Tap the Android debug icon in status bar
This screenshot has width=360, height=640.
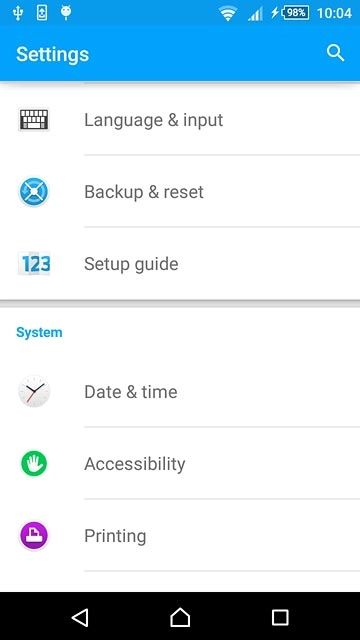pyautogui.click(x=66, y=13)
